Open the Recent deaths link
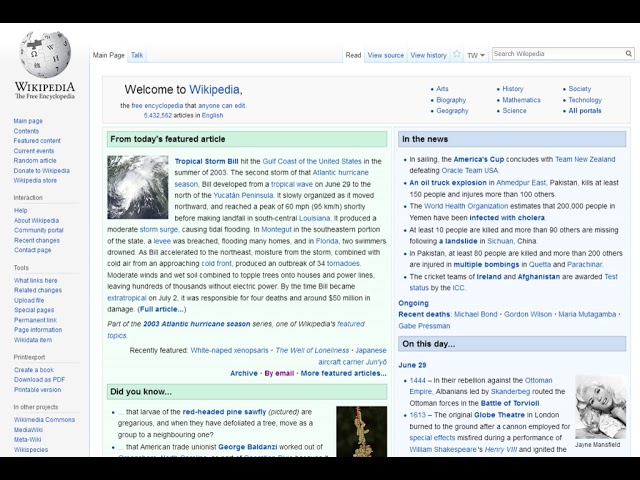 (424, 314)
